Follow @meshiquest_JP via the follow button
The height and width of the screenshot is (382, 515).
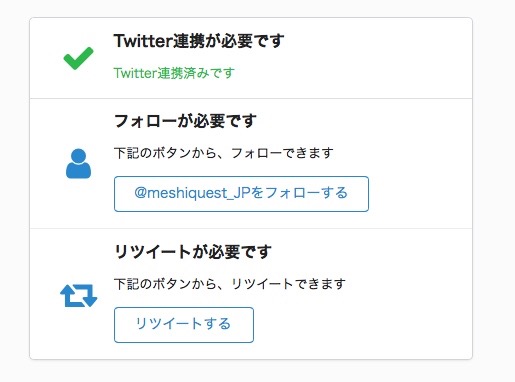[241, 194]
